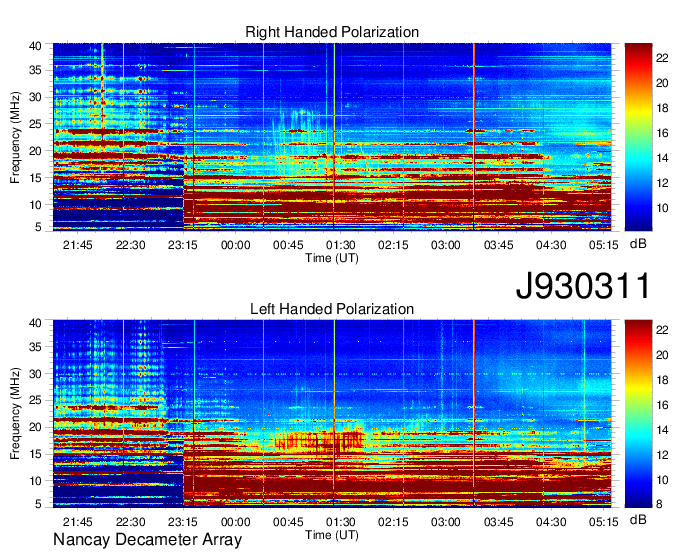Image resolution: width=680 pixels, height=552 pixels.
Task: Click the 00:00 time tick on the top plot
Action: [x=235, y=245]
